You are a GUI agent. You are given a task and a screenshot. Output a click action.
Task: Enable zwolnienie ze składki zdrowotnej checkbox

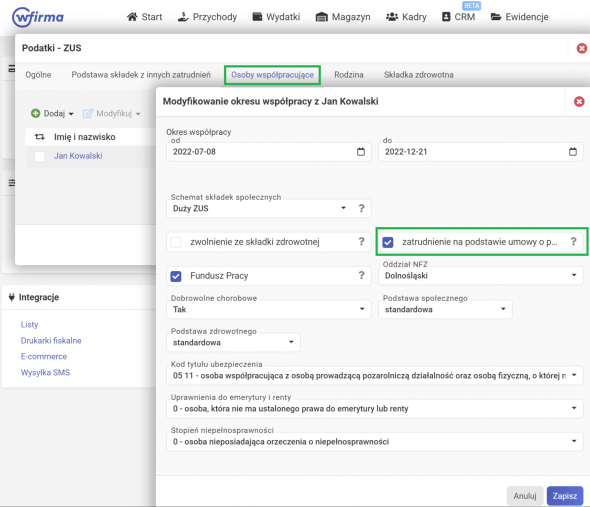point(176,242)
